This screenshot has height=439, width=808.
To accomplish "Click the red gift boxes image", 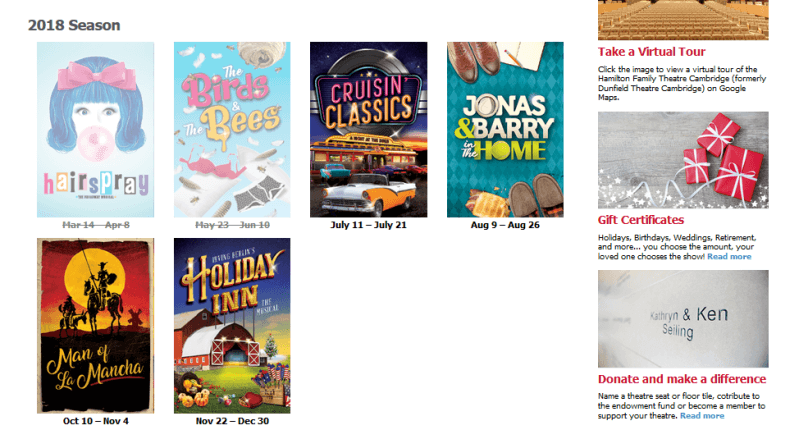I will coord(683,160).
